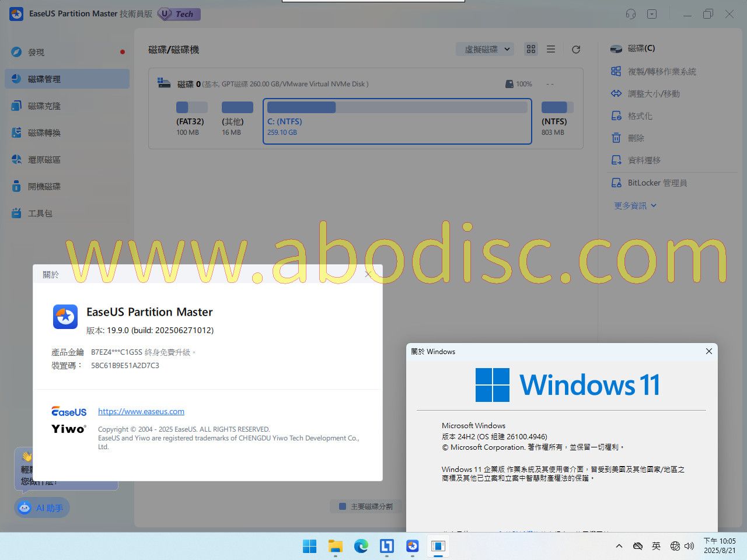747x560 pixels.
Task: Select the C: NTFS partition
Action: 397,121
